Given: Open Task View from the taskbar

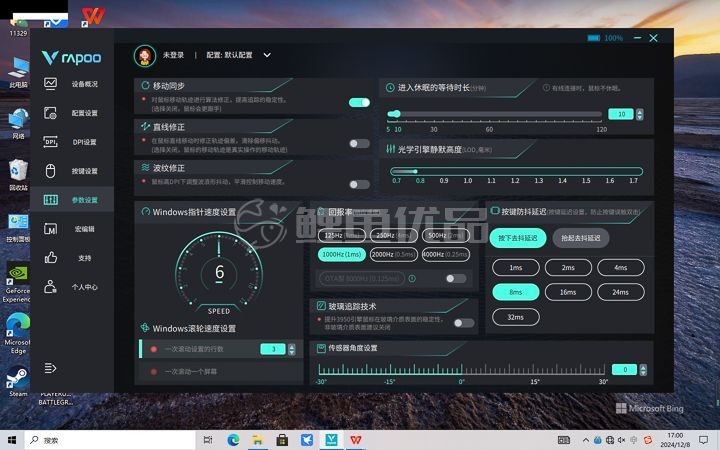Looking at the screenshot, I should [208, 440].
